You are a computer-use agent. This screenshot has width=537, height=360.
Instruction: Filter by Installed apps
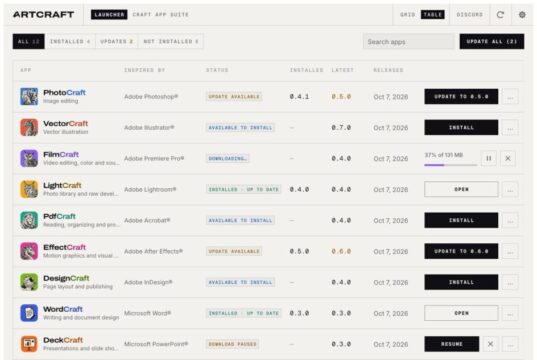coord(70,41)
